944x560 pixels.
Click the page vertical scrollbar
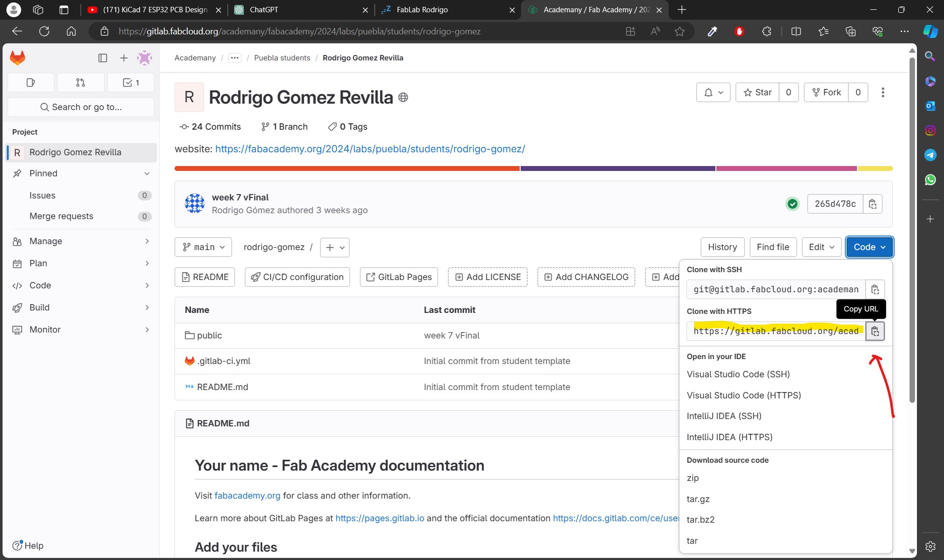coord(912,230)
